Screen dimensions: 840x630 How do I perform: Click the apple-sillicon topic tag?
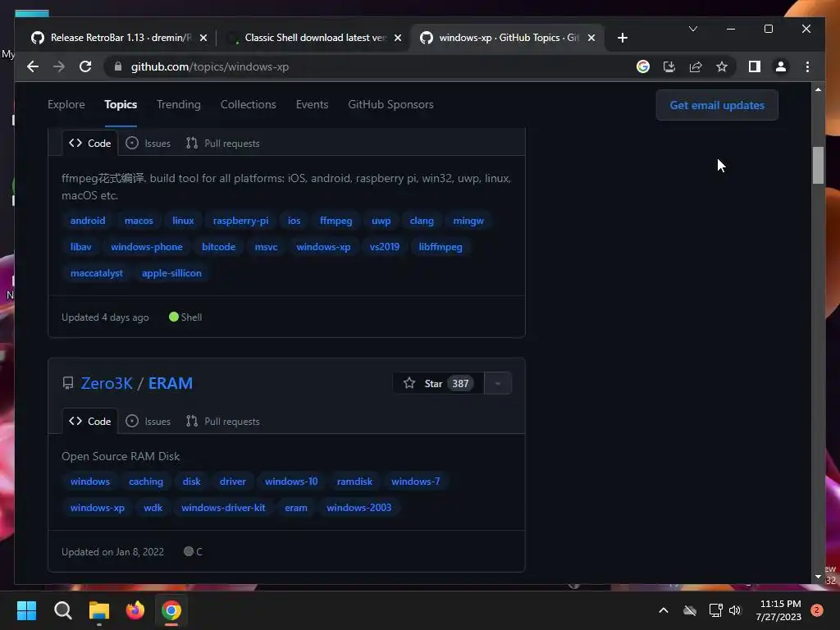click(172, 273)
